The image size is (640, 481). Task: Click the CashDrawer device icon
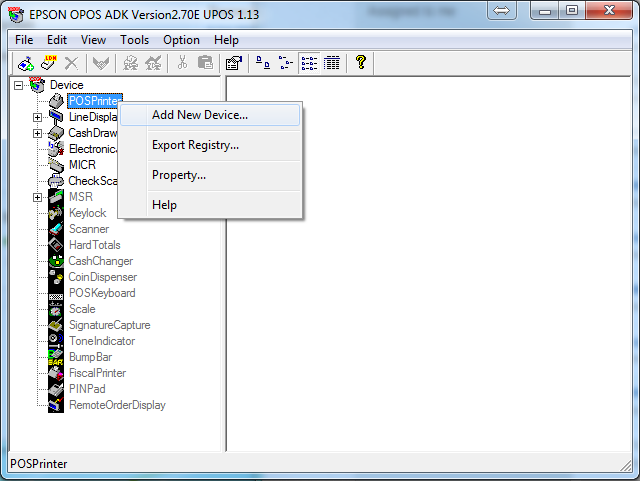(x=56, y=133)
